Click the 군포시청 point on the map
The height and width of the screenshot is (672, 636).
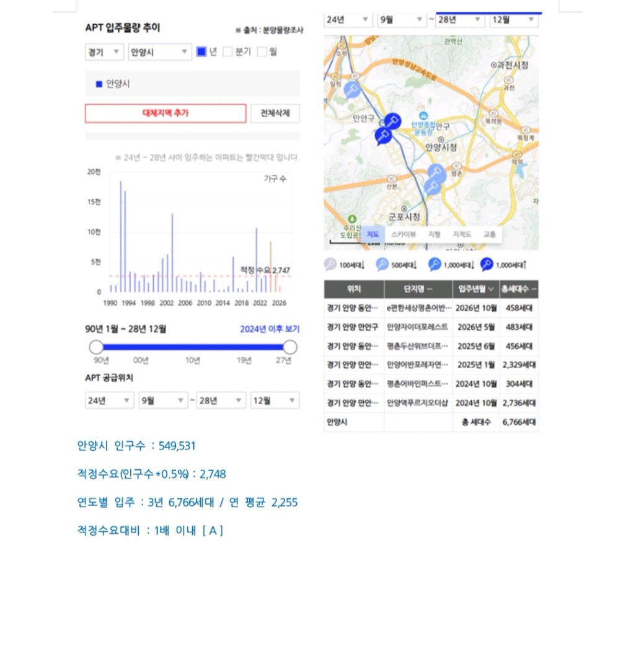coord(404,209)
